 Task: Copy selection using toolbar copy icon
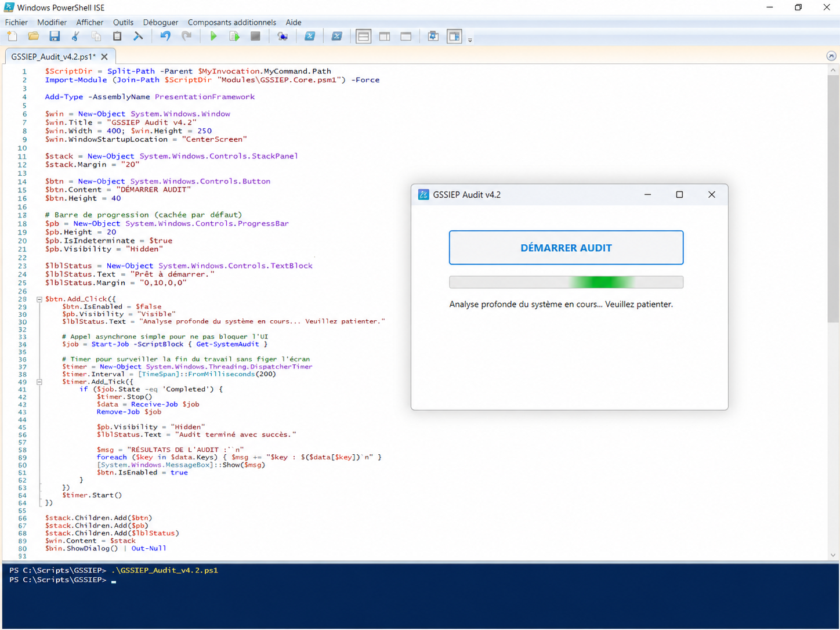tap(96, 37)
